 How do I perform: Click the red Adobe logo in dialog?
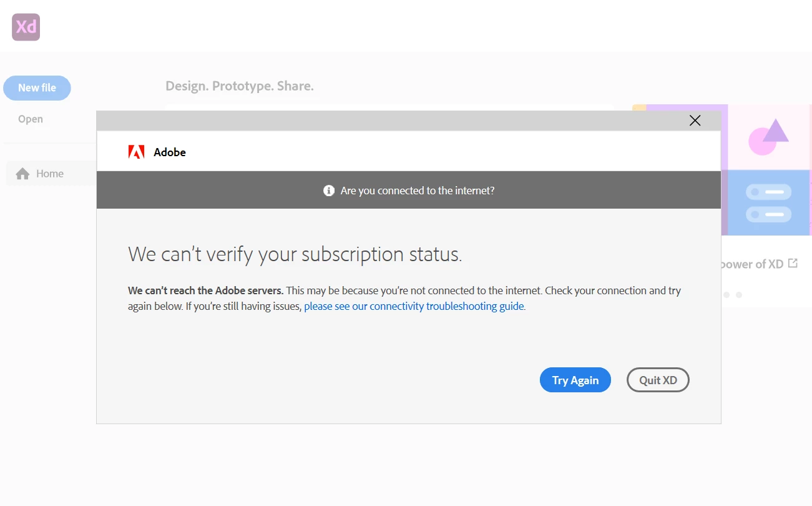136,152
